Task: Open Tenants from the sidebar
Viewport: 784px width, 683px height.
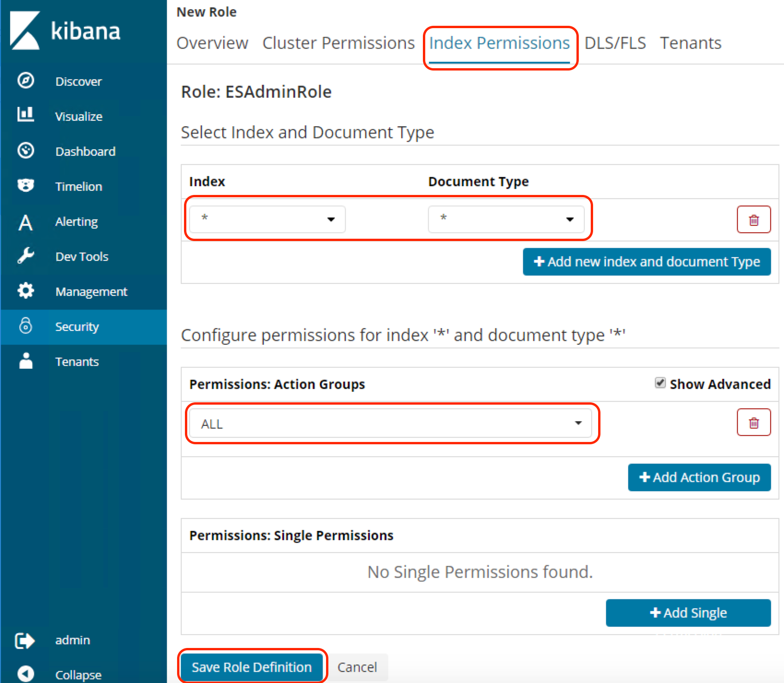Action: coord(77,362)
